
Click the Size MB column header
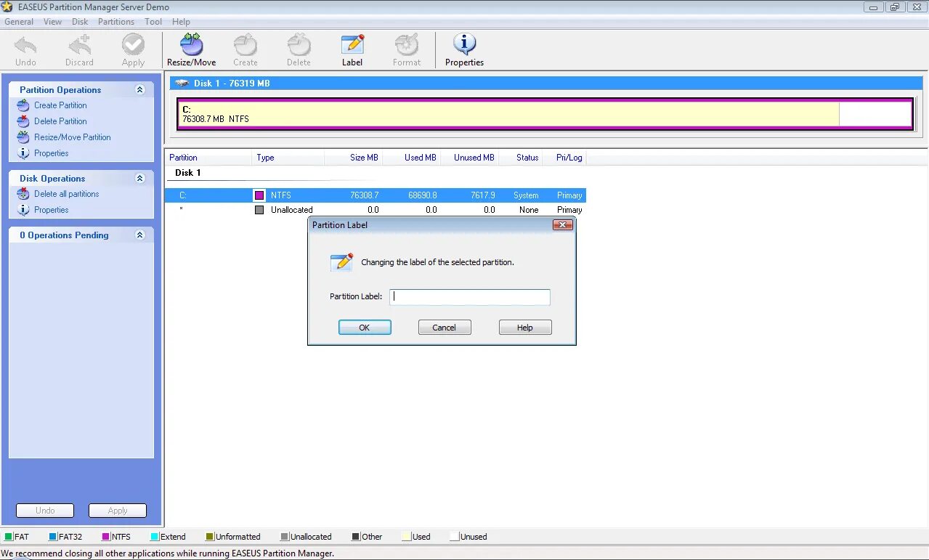pos(354,158)
